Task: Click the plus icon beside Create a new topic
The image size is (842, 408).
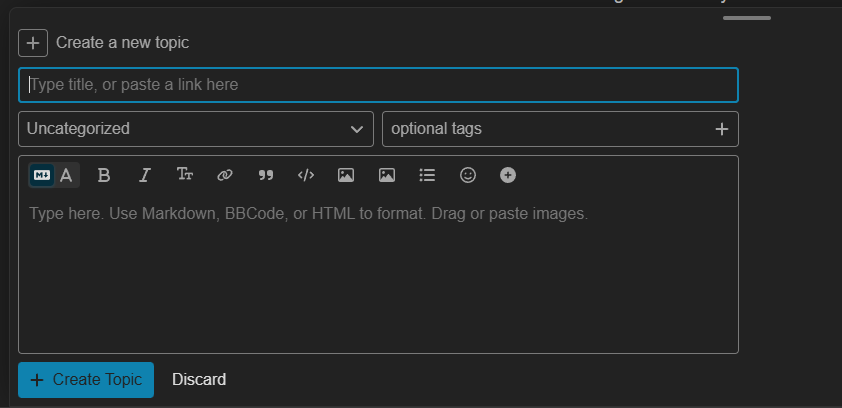Action: (x=33, y=43)
